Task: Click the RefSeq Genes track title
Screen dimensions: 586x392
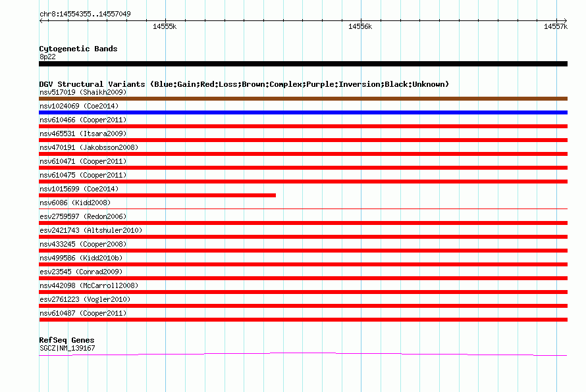Action: (x=67, y=340)
